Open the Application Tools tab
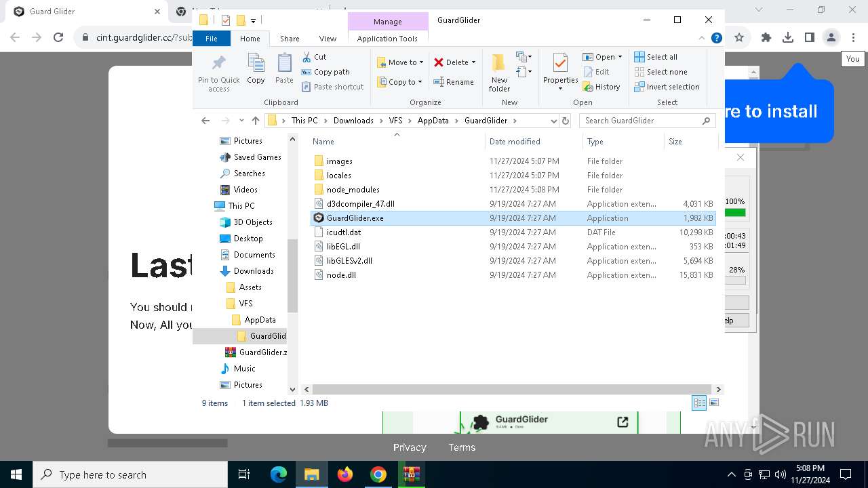Viewport: 868px width, 488px height. pyautogui.click(x=387, y=39)
